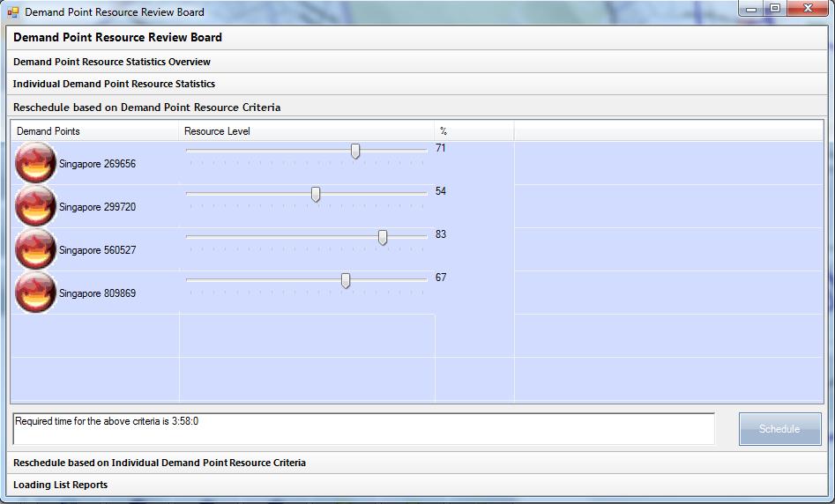The height and width of the screenshot is (504, 835).
Task: Click the fire icon for Singapore 560527
Action: click(x=35, y=249)
